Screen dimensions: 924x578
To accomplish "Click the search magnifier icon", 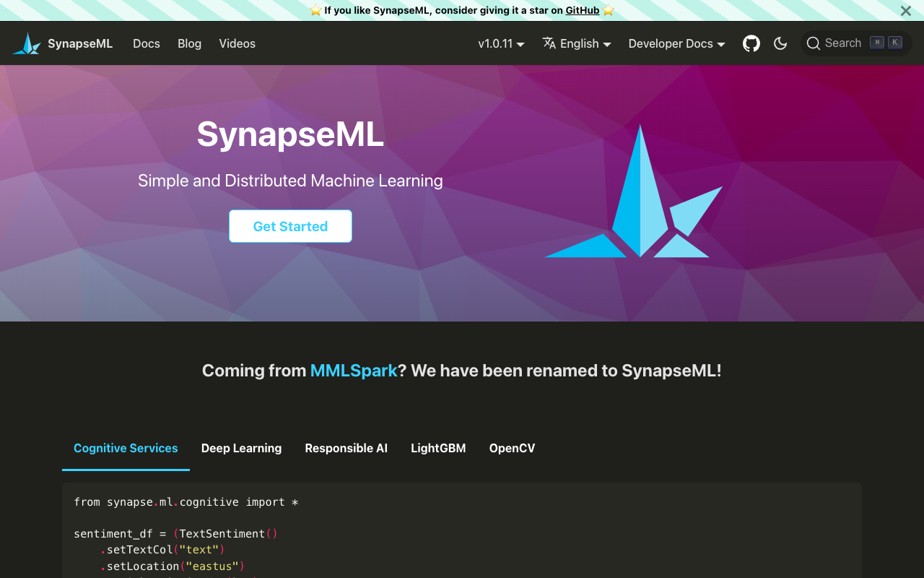I will [814, 43].
